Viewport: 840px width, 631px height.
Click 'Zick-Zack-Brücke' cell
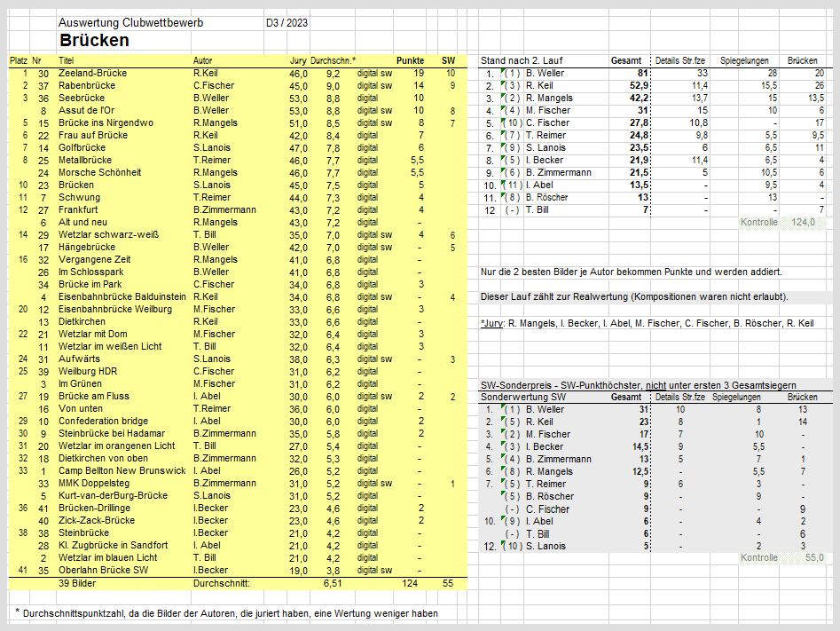pos(97,520)
